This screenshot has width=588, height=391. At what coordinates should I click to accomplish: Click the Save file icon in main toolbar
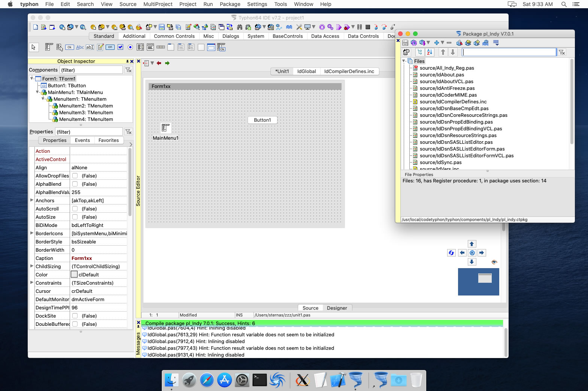point(162,27)
